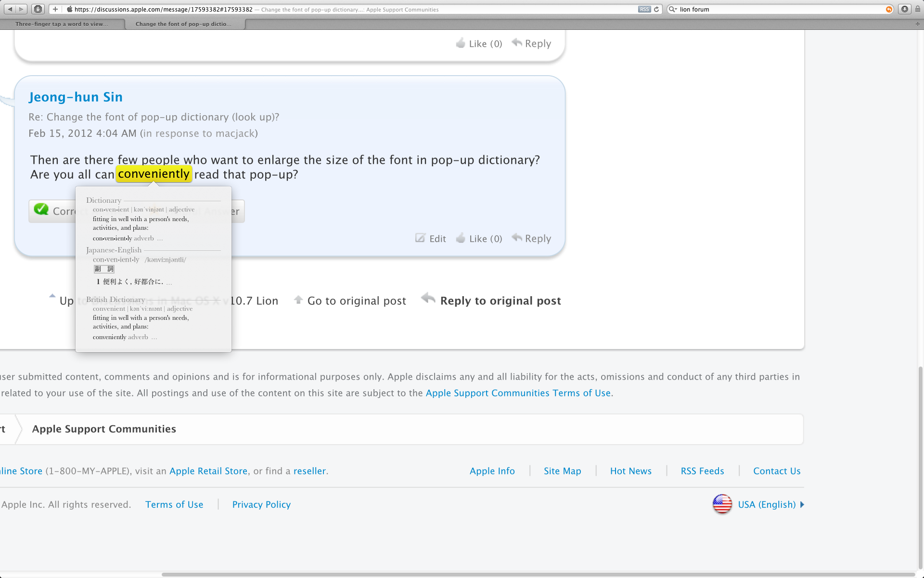Click the orange SnapBack arrow in search field

pos(889,9)
